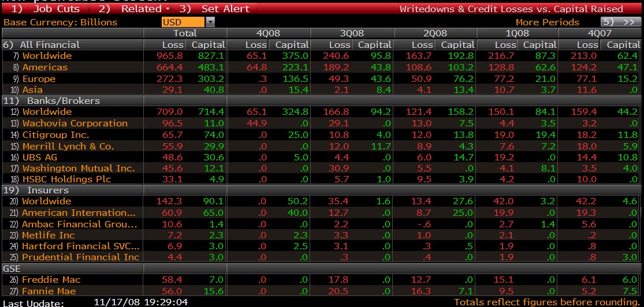The height and width of the screenshot is (307, 644).
Task: Click Banks Worldwide 4Q08 capital 324.8
Action: click(295, 111)
